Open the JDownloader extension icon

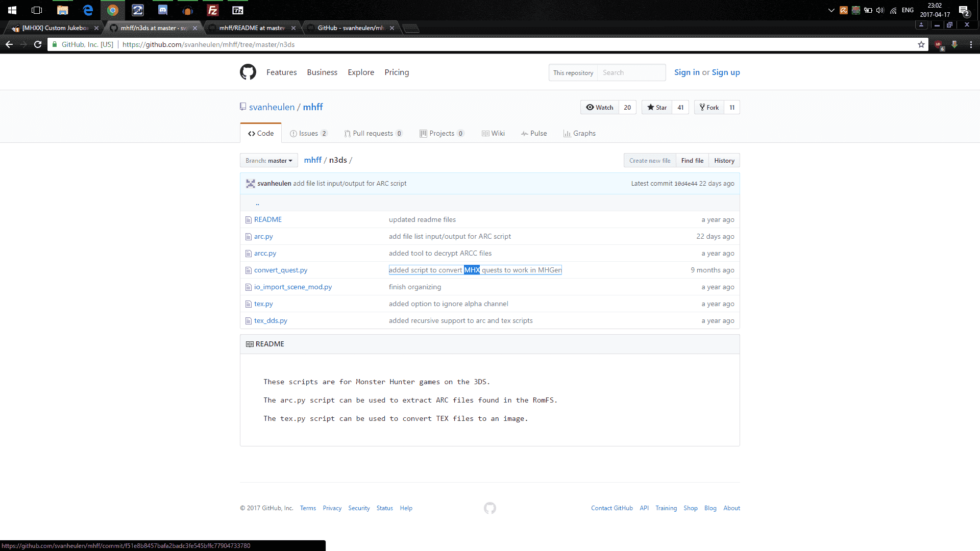pos(954,44)
